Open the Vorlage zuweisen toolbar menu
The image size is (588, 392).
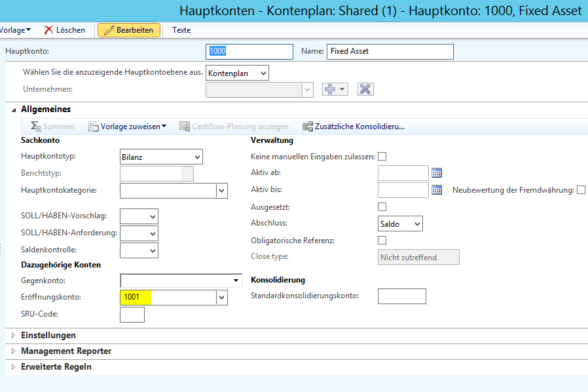pyautogui.click(x=128, y=127)
